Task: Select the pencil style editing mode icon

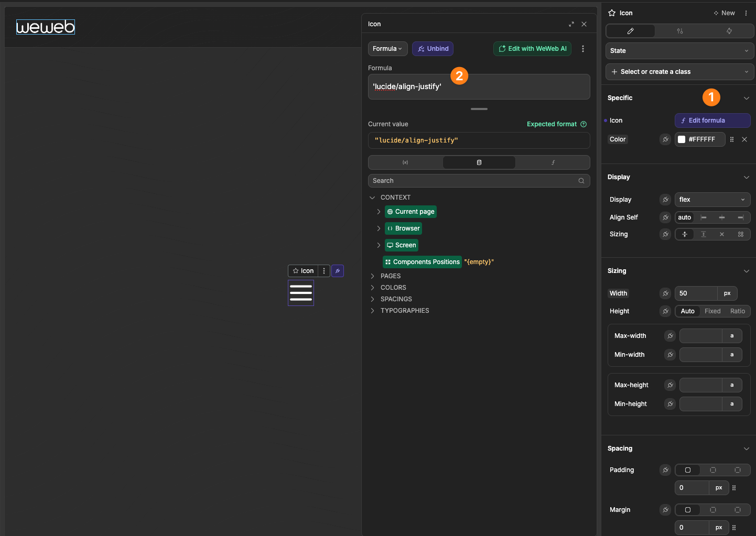Action: coord(630,31)
